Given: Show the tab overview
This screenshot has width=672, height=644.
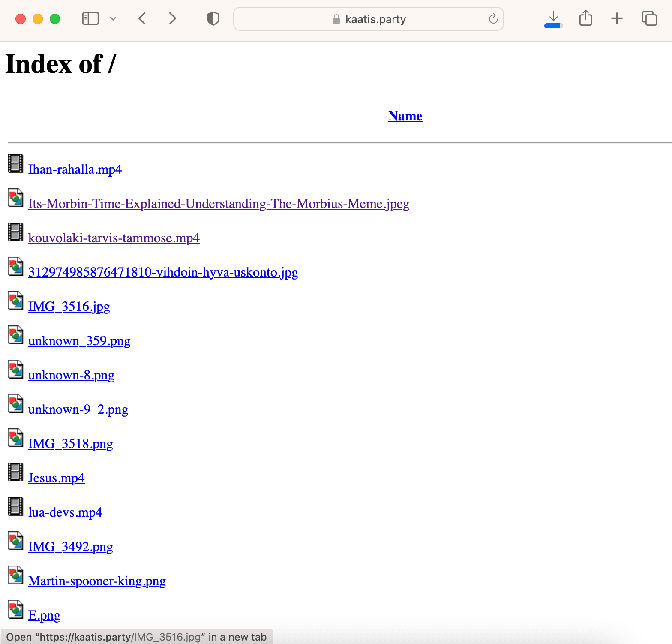Looking at the screenshot, I should 649,18.
